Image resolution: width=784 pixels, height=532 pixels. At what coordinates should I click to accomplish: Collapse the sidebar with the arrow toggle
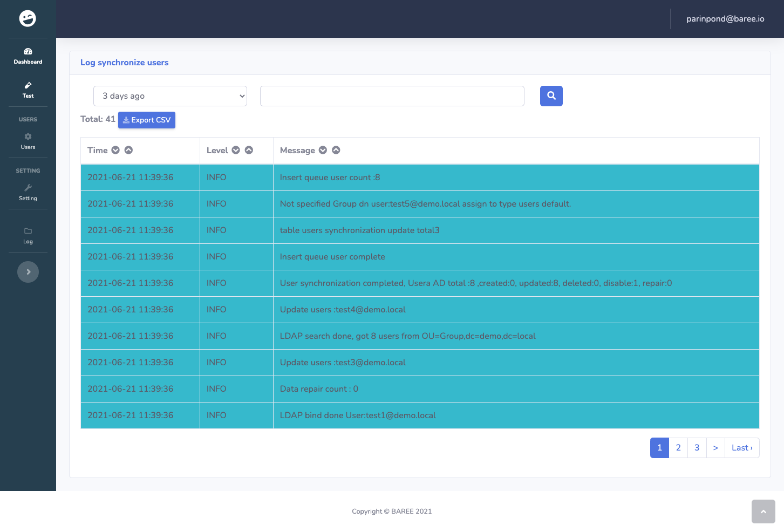click(28, 272)
